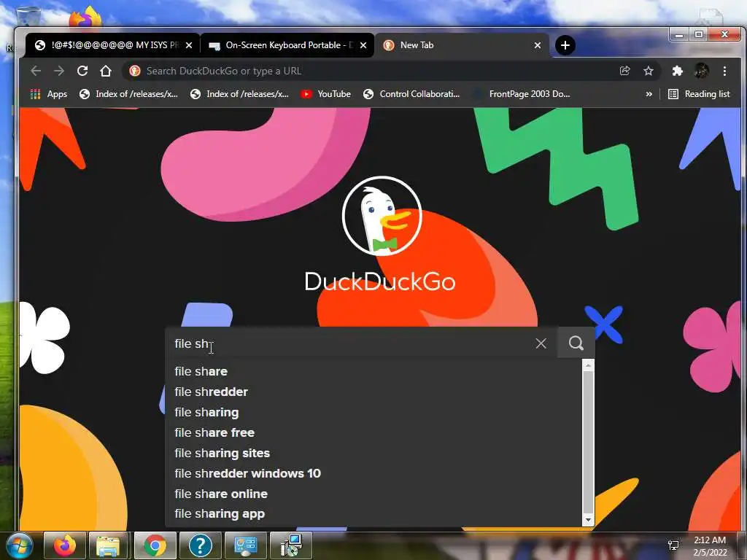Reload the page with the refresh icon
This screenshot has height=560, width=747.
pyautogui.click(x=82, y=71)
